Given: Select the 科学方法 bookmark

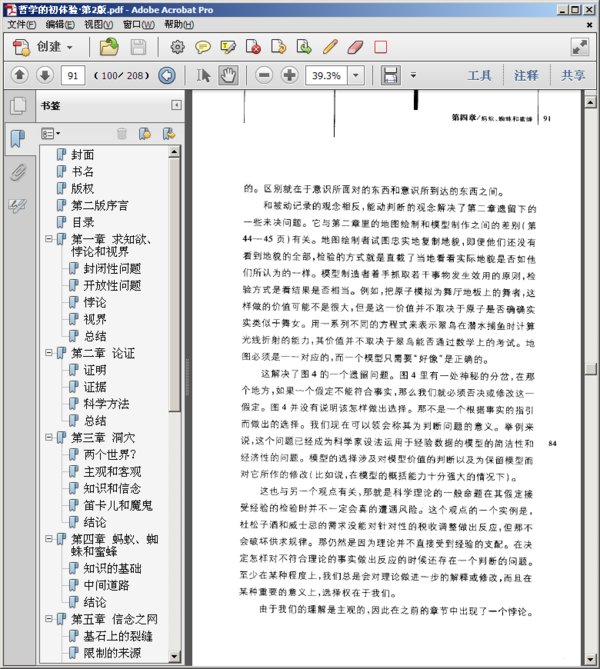Looking at the screenshot, I should 106,404.
